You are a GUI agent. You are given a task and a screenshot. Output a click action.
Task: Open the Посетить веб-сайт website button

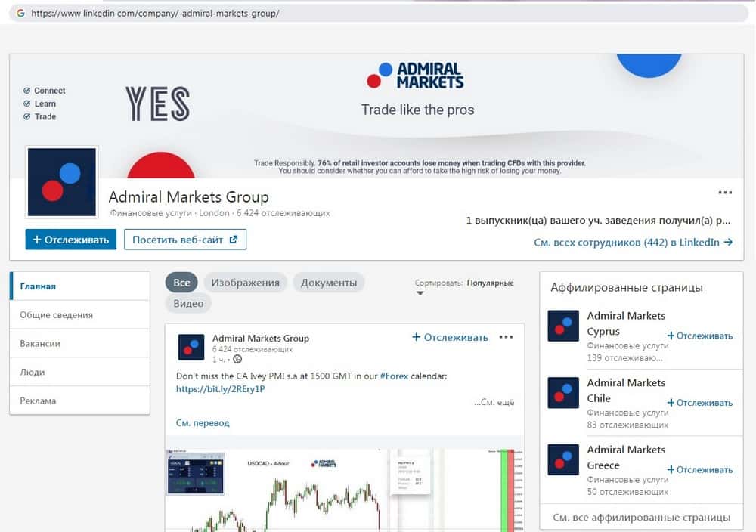(x=185, y=240)
